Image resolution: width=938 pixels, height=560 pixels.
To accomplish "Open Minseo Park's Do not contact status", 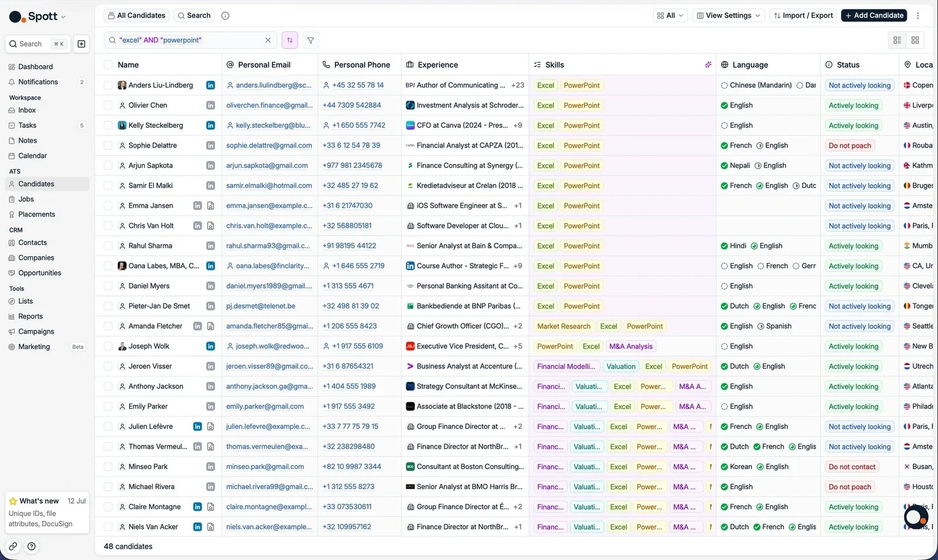I will click(x=852, y=467).
